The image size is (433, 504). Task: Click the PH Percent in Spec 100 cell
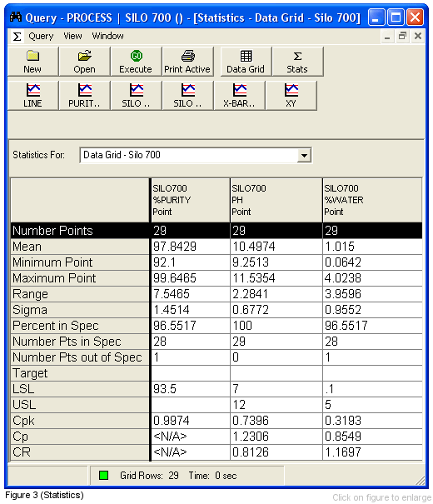pyautogui.click(x=276, y=326)
